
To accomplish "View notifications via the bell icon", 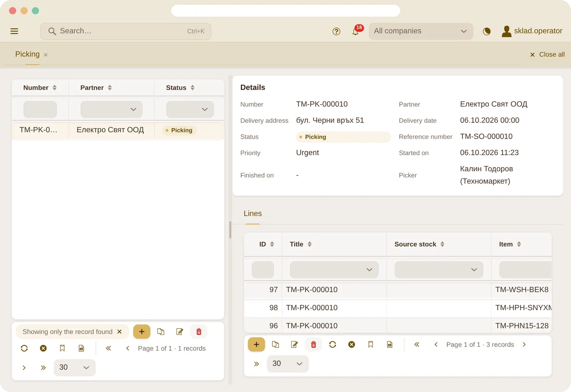I will (355, 31).
